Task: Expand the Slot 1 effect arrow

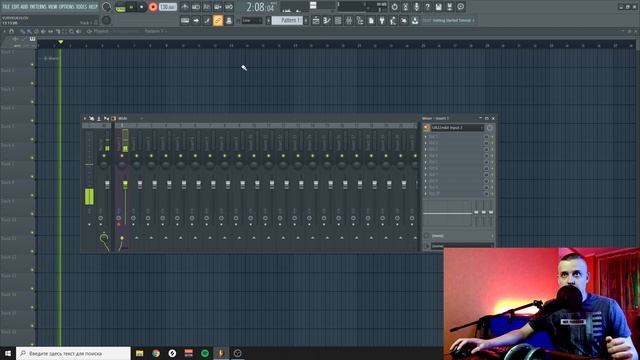Action: click(x=425, y=137)
